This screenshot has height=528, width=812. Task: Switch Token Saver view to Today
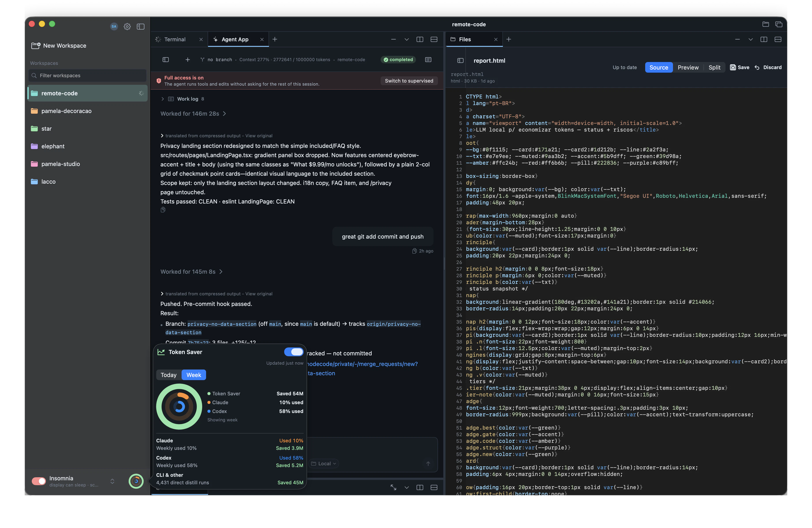click(169, 375)
